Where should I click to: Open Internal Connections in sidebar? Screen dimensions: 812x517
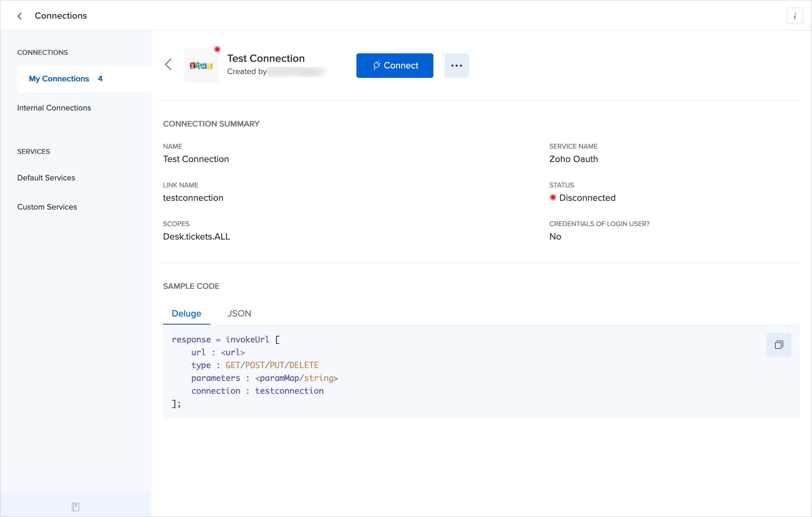[54, 108]
